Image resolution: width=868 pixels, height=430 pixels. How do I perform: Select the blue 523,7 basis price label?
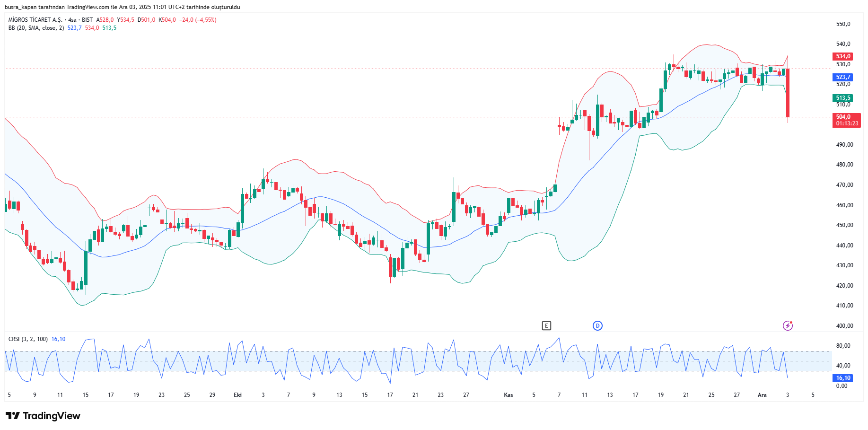tap(843, 77)
